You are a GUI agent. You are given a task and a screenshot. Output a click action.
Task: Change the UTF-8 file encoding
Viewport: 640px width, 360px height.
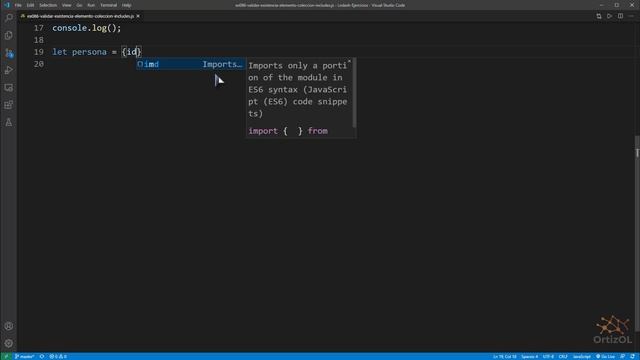548,356
